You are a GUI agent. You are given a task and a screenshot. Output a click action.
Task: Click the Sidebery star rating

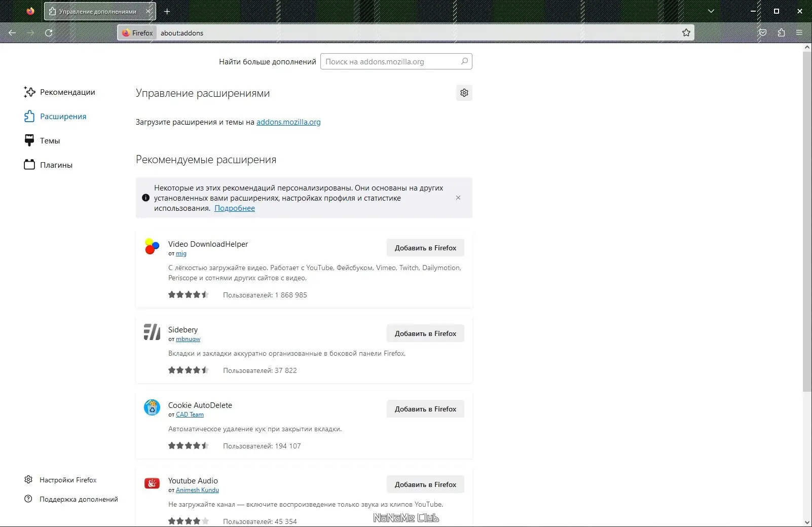pyautogui.click(x=189, y=370)
